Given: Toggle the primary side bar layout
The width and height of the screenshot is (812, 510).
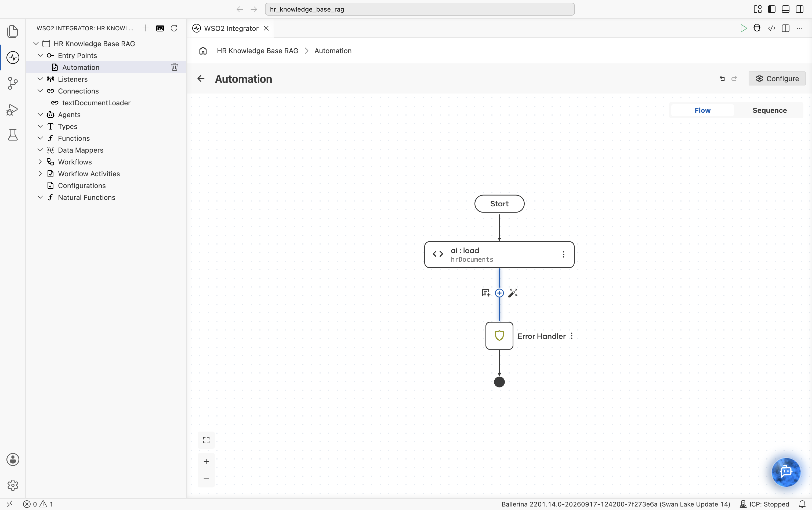Looking at the screenshot, I should pos(771,9).
